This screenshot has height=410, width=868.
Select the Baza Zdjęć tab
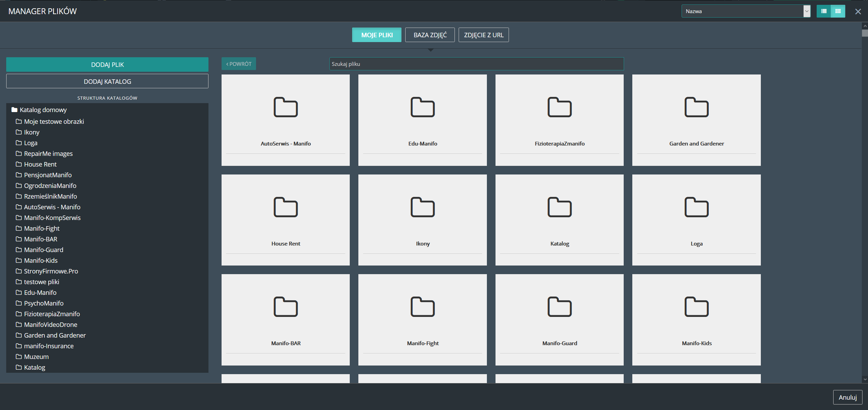click(x=430, y=35)
